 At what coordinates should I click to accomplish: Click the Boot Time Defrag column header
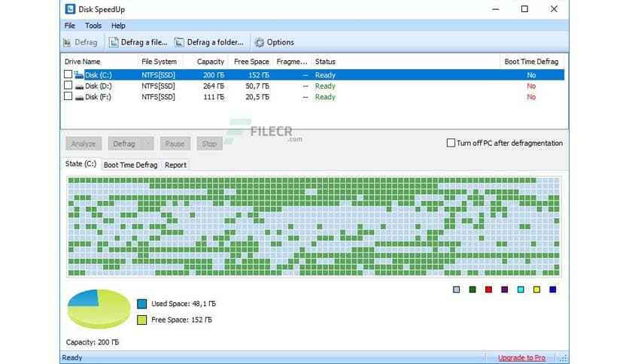tap(531, 62)
